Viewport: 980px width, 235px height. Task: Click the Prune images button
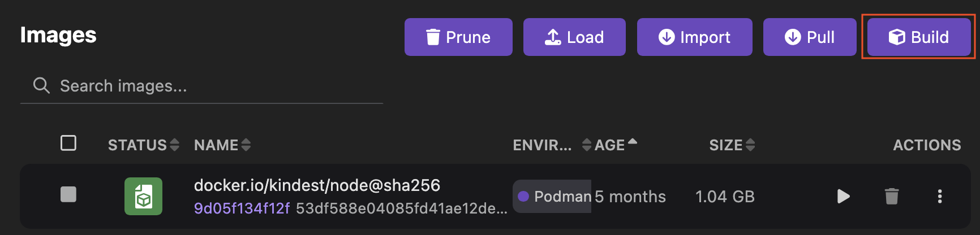coord(458,37)
